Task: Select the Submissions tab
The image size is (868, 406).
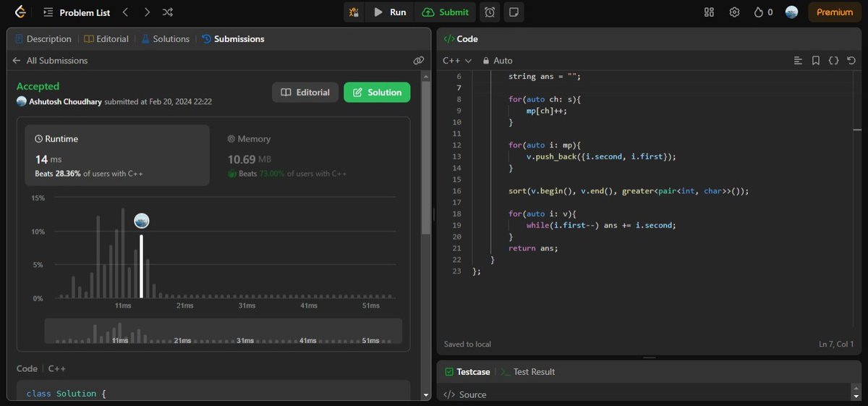Action: pos(232,39)
